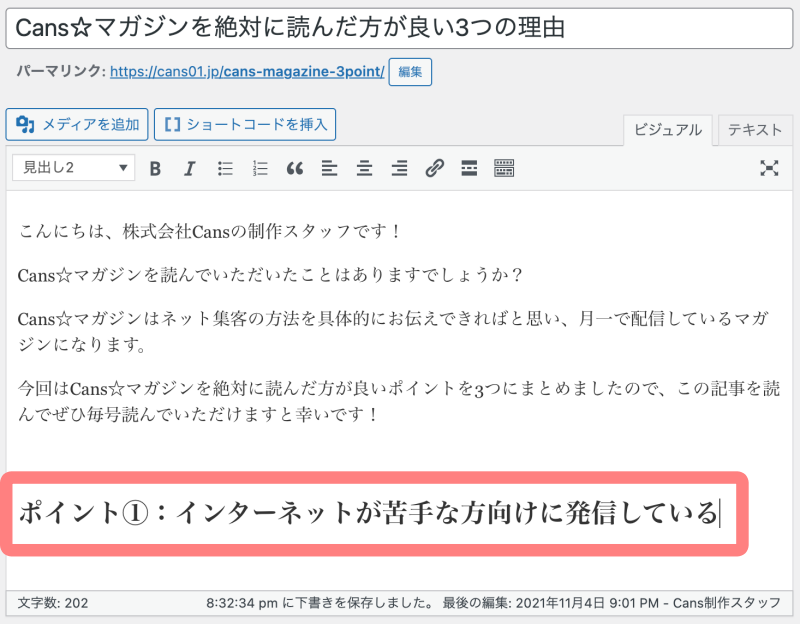Switch to the ビジュアル editor tab
The height and width of the screenshot is (624, 800).
[x=668, y=129]
